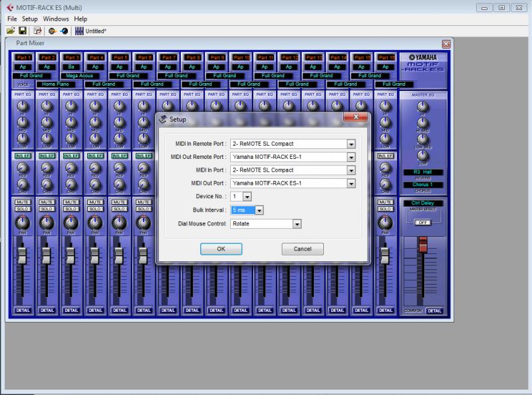Click the Setup dialog title icon
This screenshot has height=395, width=532.
click(163, 119)
